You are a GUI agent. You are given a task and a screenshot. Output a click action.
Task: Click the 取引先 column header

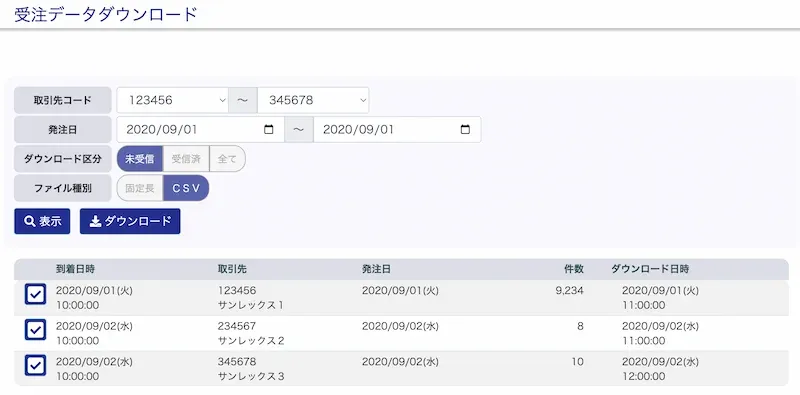(x=232, y=269)
